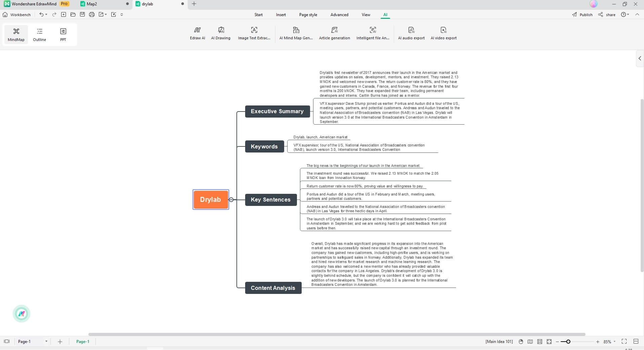The width and height of the screenshot is (644, 350).
Task: Select the drylab document tab
Action: point(160,4)
